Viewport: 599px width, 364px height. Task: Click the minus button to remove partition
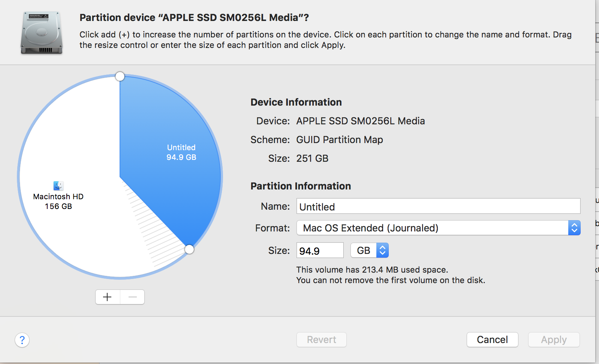coord(132,297)
